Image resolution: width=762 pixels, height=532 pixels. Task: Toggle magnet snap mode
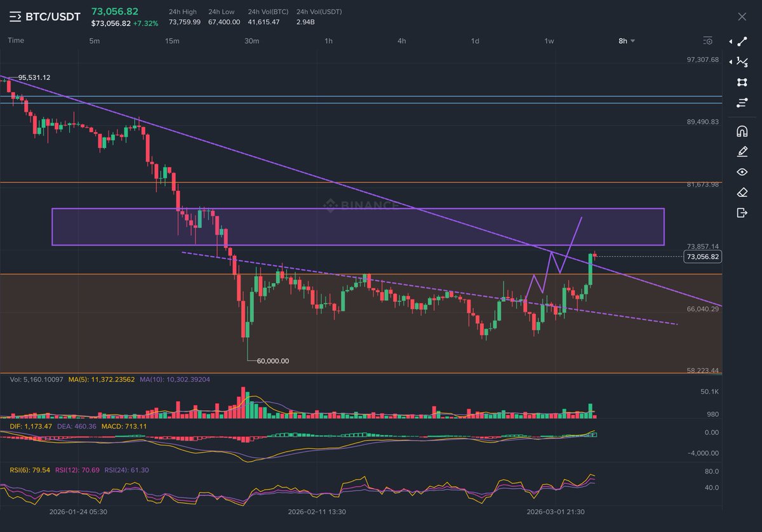click(x=742, y=131)
